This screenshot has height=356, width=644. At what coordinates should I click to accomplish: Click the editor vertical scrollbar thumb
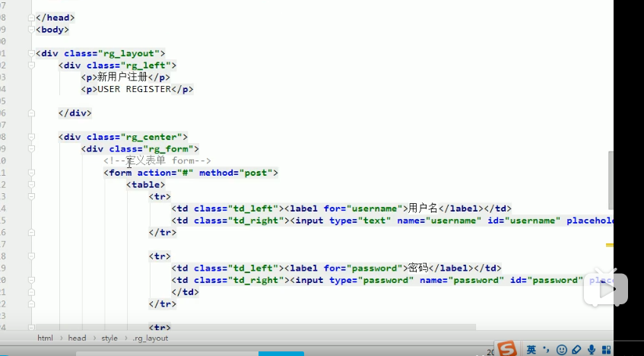pyautogui.click(x=611, y=180)
